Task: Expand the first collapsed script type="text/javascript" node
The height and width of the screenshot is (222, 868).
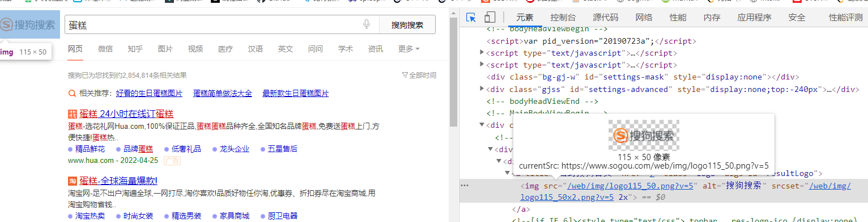Action: (x=482, y=53)
